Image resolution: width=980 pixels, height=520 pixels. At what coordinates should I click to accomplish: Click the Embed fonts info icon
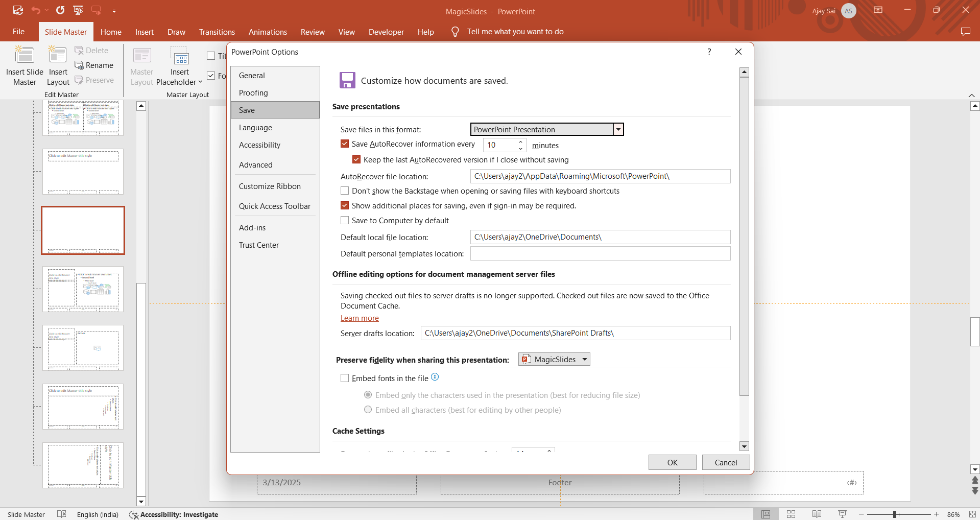click(x=435, y=377)
